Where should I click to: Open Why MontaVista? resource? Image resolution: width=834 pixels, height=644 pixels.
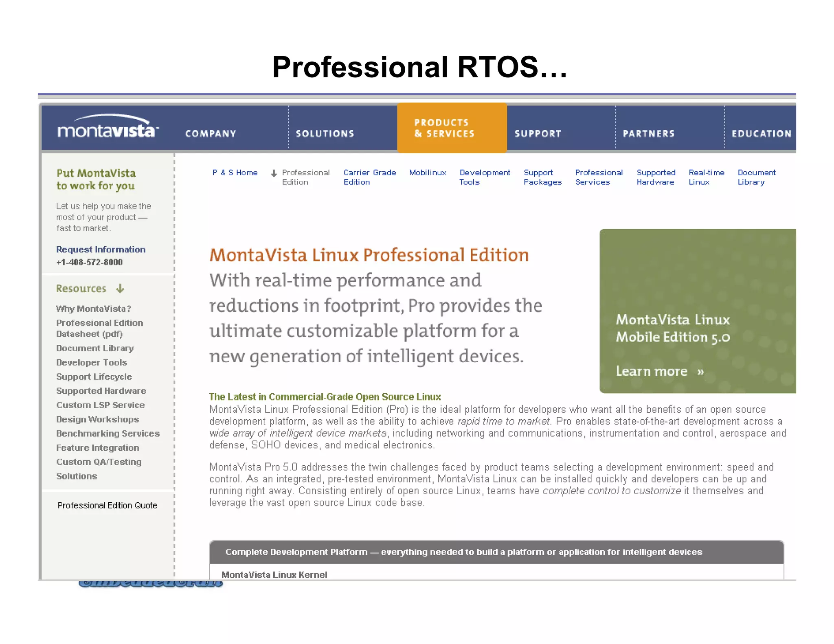pos(94,309)
